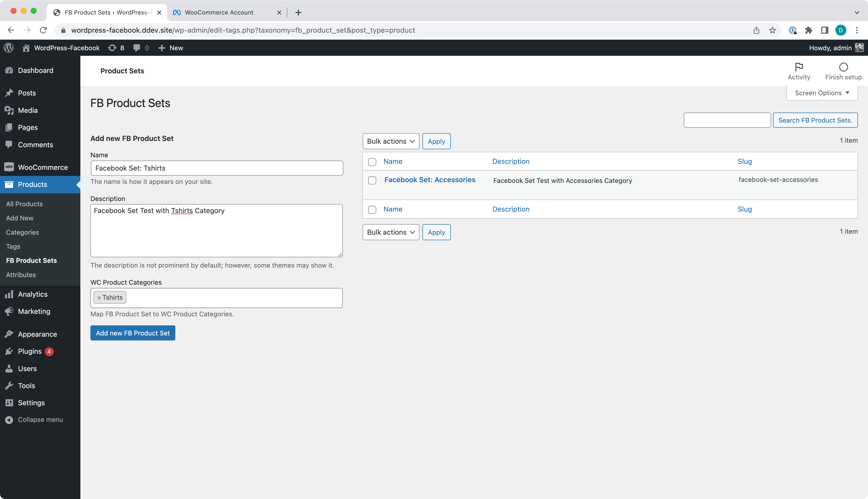The height and width of the screenshot is (499, 868).
Task: Sort by Name column in table header
Action: pyautogui.click(x=393, y=161)
